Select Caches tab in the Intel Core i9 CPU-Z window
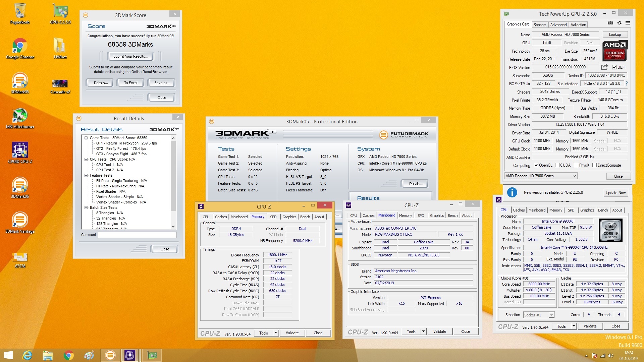Screen dimensions: 644x362 [519, 210]
